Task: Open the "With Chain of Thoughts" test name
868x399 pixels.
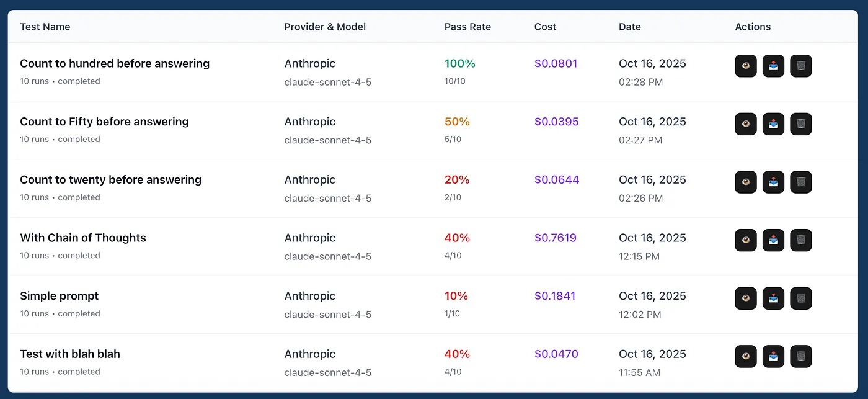Action: pos(83,238)
